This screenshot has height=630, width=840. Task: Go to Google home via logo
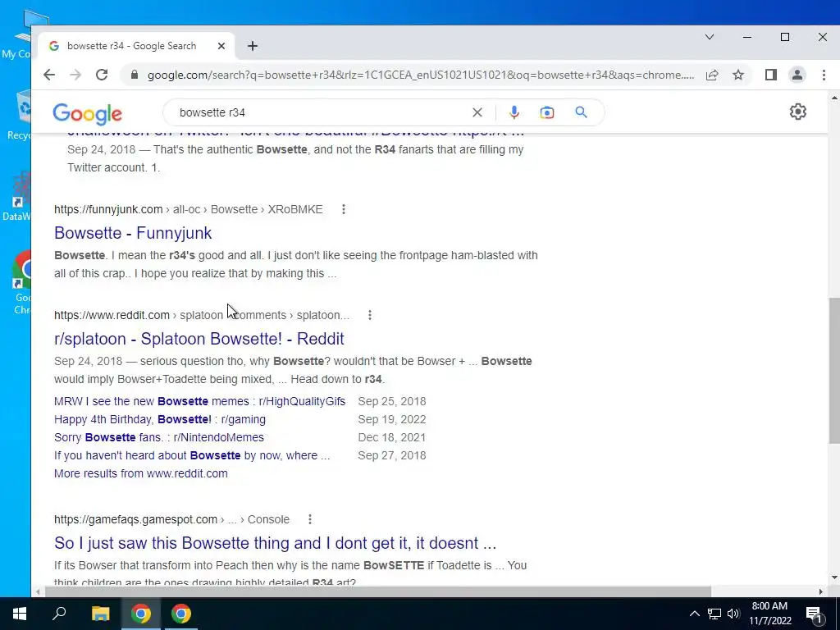(87, 113)
